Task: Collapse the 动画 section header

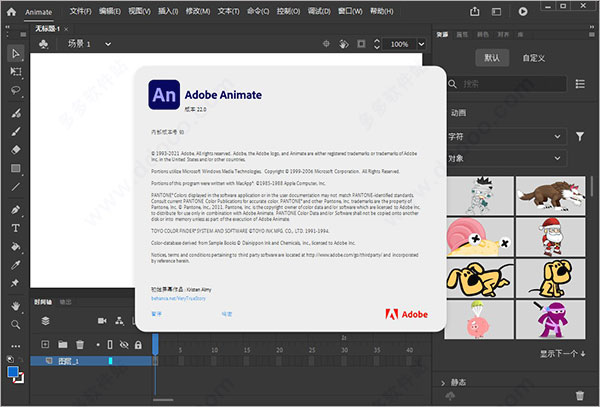Action: coord(458,113)
